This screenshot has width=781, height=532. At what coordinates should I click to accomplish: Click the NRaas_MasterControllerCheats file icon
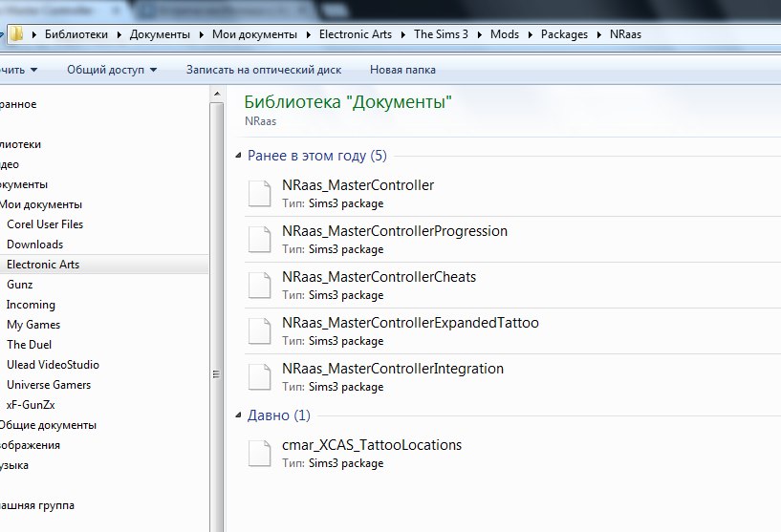(x=259, y=285)
